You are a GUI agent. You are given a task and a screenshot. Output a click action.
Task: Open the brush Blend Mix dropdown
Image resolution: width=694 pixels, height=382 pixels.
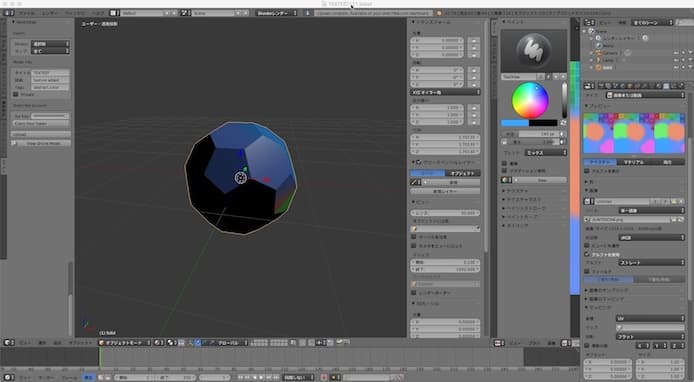point(546,152)
